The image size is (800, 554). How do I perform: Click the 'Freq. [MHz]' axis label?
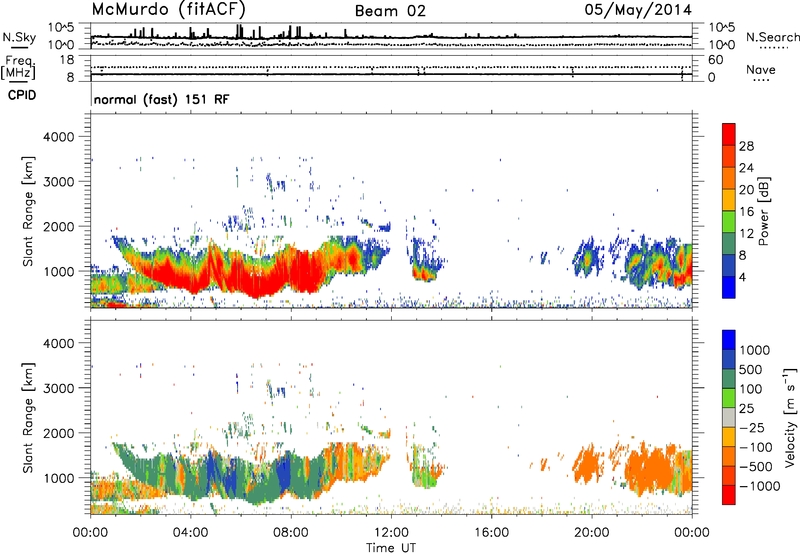click(x=19, y=68)
